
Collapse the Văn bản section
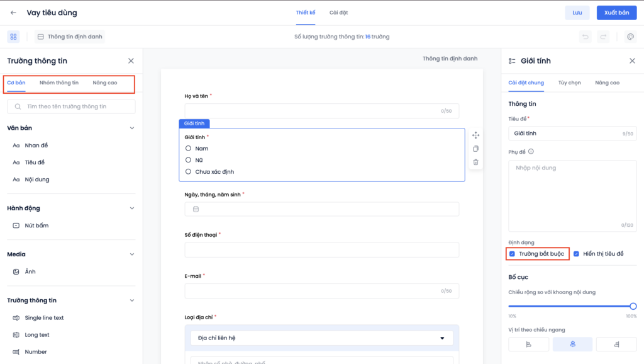click(131, 128)
